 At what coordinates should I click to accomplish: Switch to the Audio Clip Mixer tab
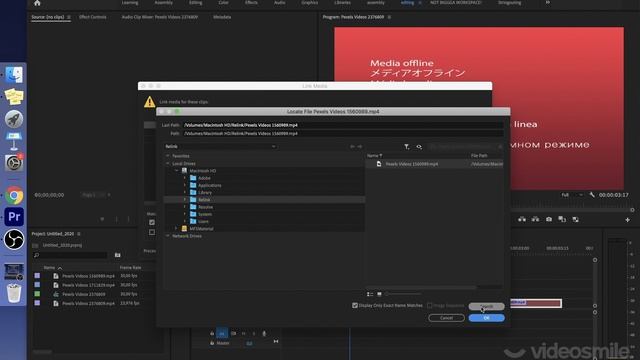tap(160, 17)
